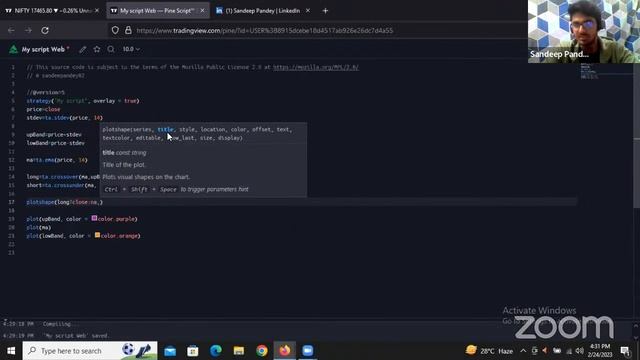Viewport: 640px width, 360px height.
Task: Go back with browser back arrow
Action: pos(11,30)
